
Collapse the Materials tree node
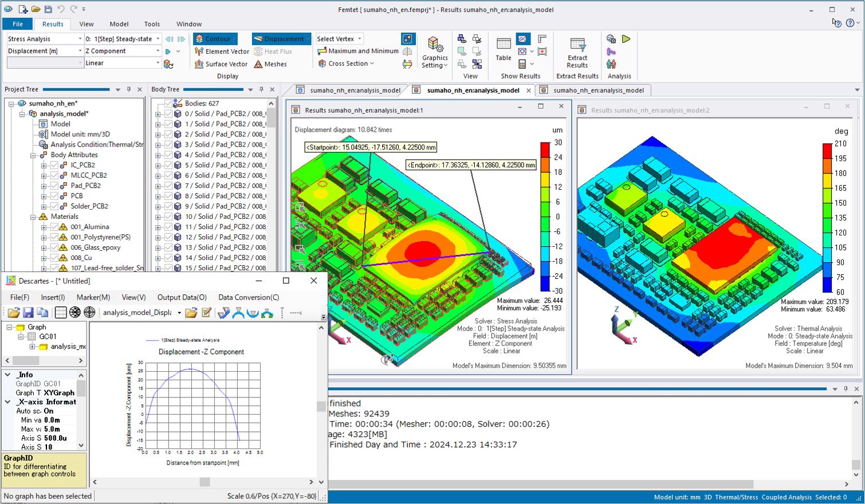click(33, 217)
